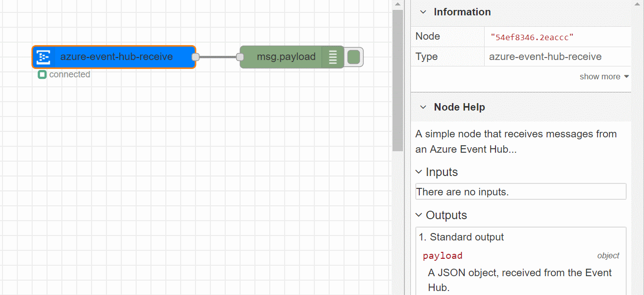Image resolution: width=644 pixels, height=295 pixels.
Task: Click the node ID value "54ef8346.2eaccc"
Action: click(x=532, y=37)
